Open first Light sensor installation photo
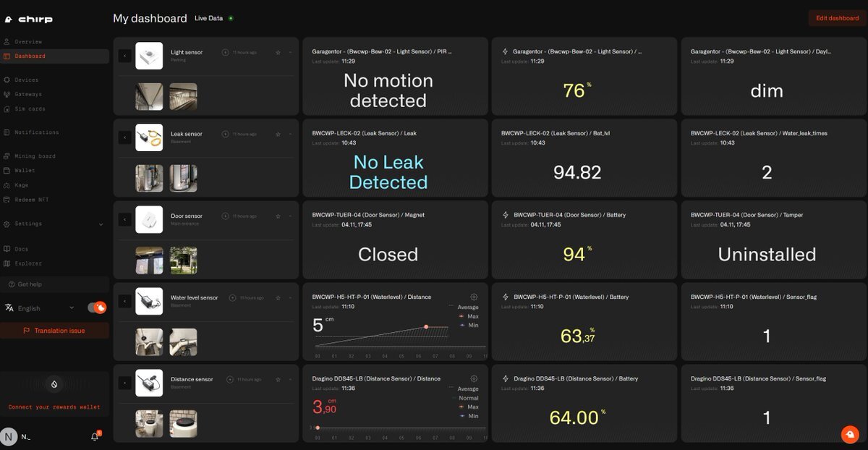The width and height of the screenshot is (868, 450). (x=149, y=97)
